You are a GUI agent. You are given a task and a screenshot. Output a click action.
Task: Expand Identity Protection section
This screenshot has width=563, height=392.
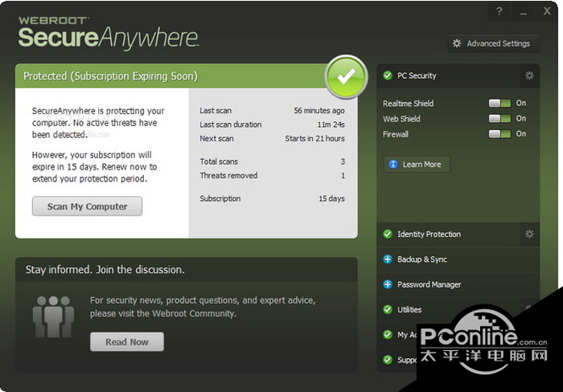(x=447, y=235)
